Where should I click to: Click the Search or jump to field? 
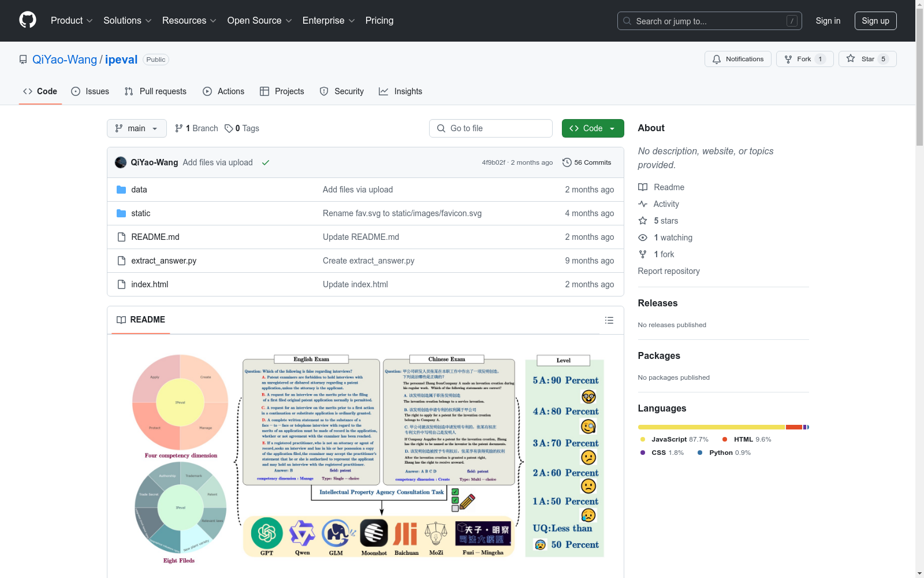point(710,21)
